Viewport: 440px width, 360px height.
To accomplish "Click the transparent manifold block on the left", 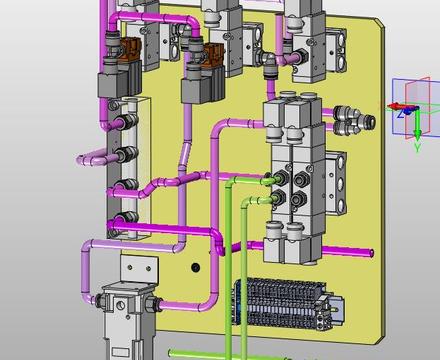I will [x=129, y=168].
